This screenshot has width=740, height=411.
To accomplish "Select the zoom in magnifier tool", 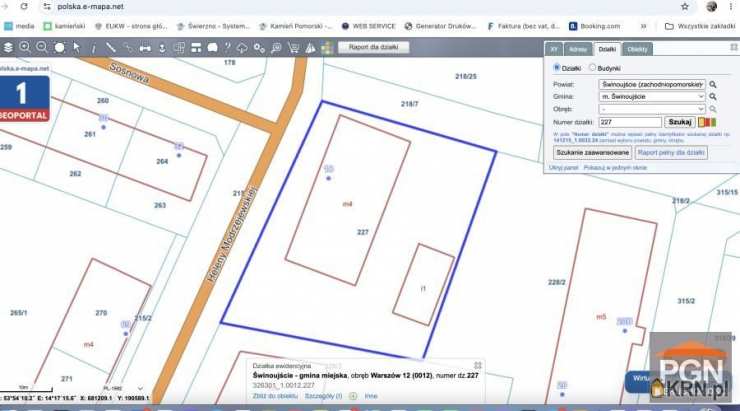I will 25,47.
